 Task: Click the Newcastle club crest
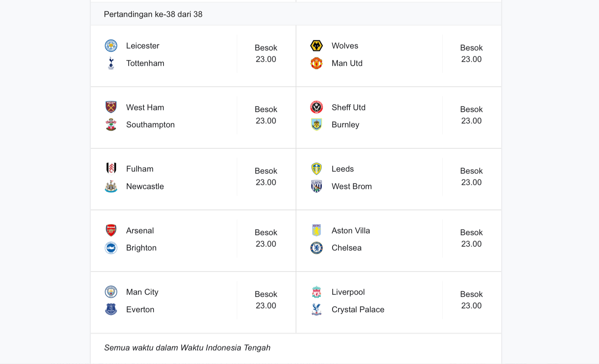pyautogui.click(x=111, y=186)
